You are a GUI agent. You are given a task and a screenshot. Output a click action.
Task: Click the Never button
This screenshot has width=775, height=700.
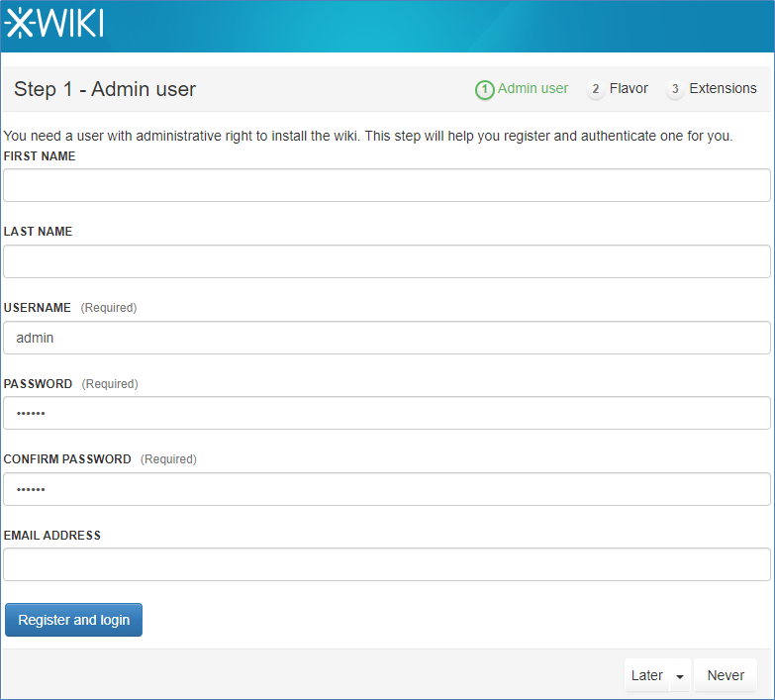pyautogui.click(x=726, y=675)
